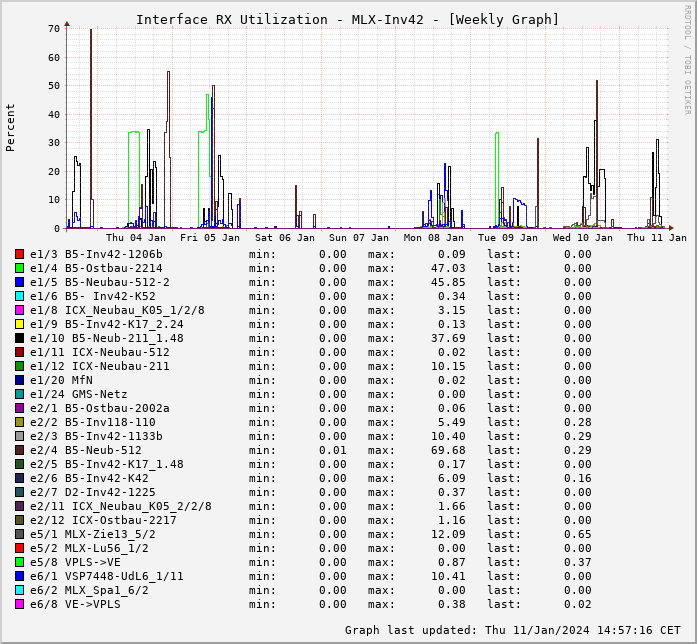Select the green e1/4 B5-Ostbau-2214 legend swatch
Screen dimensions: 697x644
[19, 268]
